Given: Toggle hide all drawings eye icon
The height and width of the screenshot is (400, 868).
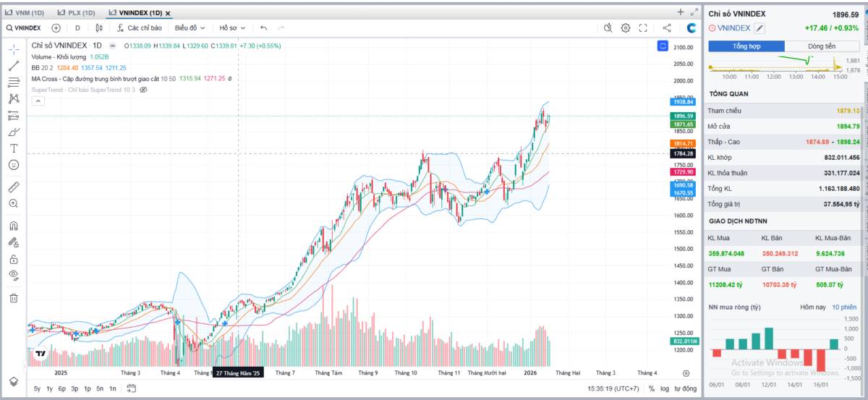Looking at the screenshot, I should click(14, 276).
